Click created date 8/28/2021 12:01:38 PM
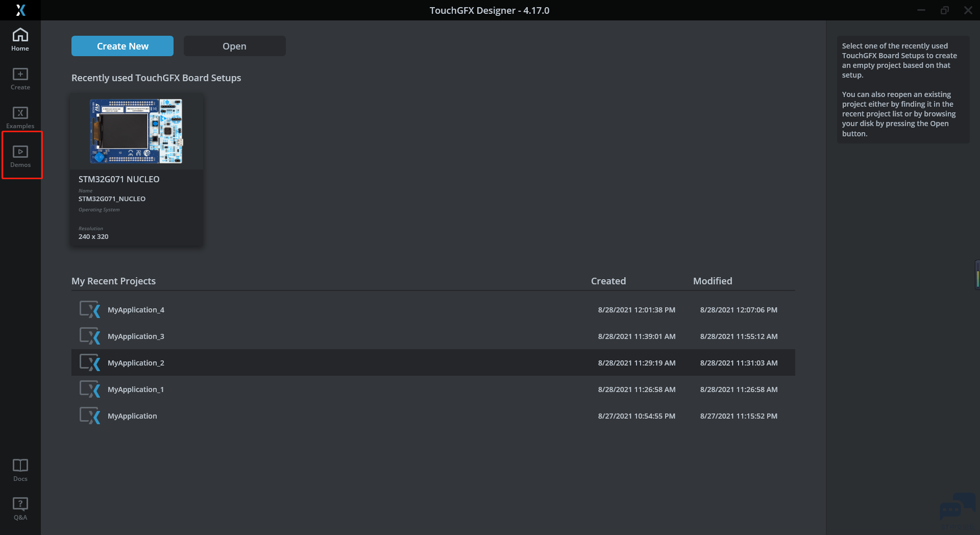This screenshot has width=980, height=535. [x=636, y=310]
